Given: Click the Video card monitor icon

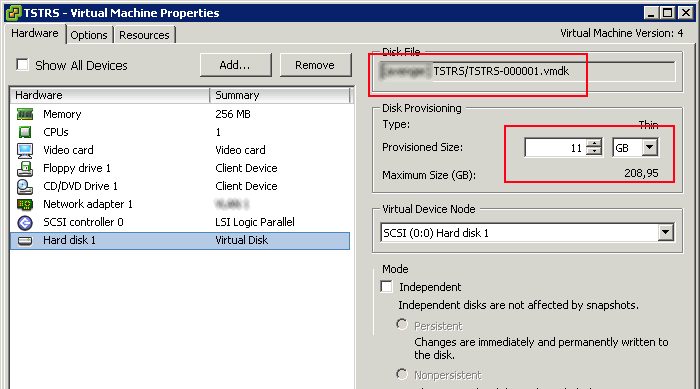Looking at the screenshot, I should click(x=25, y=151).
